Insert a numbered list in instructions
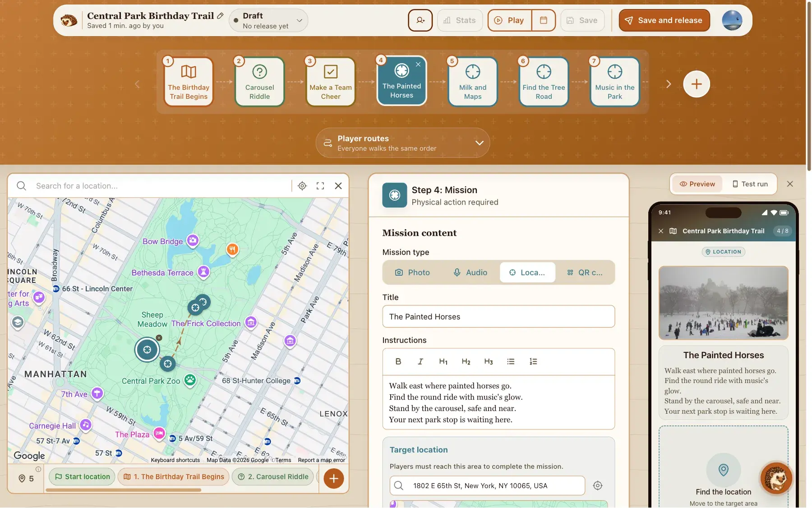This screenshot has width=812, height=508. [x=533, y=362]
